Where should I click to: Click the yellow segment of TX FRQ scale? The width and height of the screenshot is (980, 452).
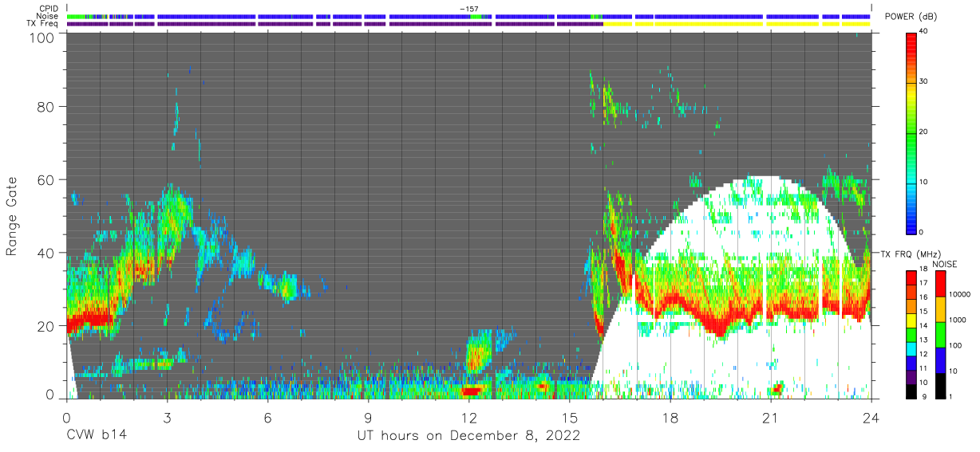tap(911, 320)
